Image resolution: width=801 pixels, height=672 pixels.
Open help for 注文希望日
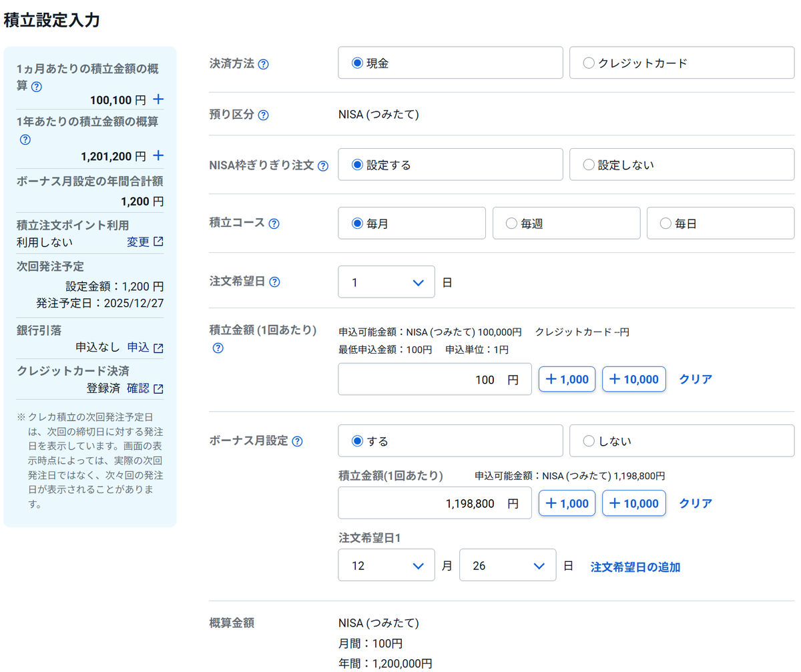[x=274, y=282]
